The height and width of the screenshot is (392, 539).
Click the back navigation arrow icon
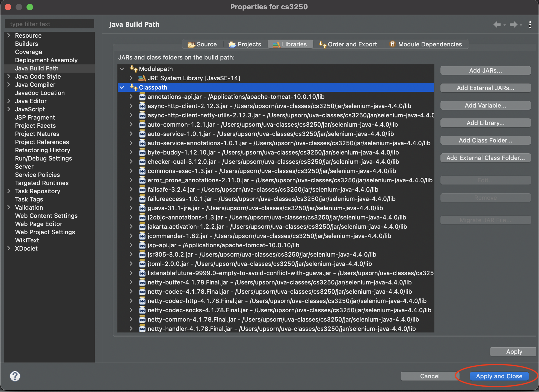(497, 25)
